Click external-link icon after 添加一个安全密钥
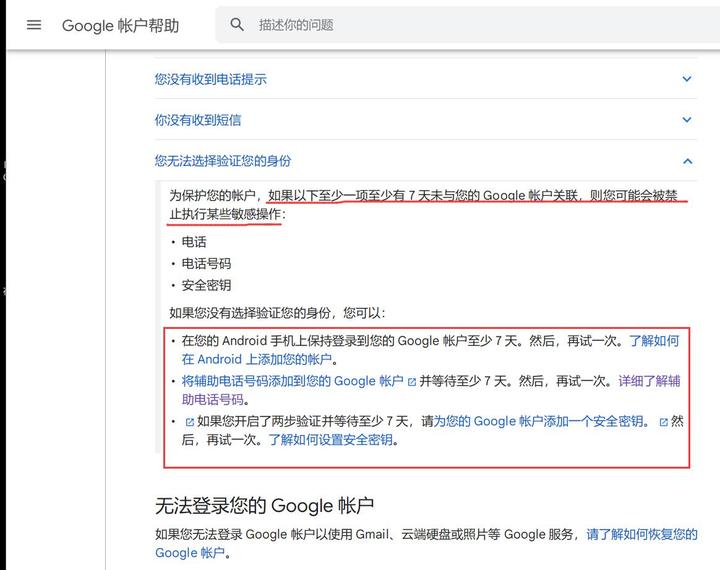The image size is (720, 570). [663, 422]
